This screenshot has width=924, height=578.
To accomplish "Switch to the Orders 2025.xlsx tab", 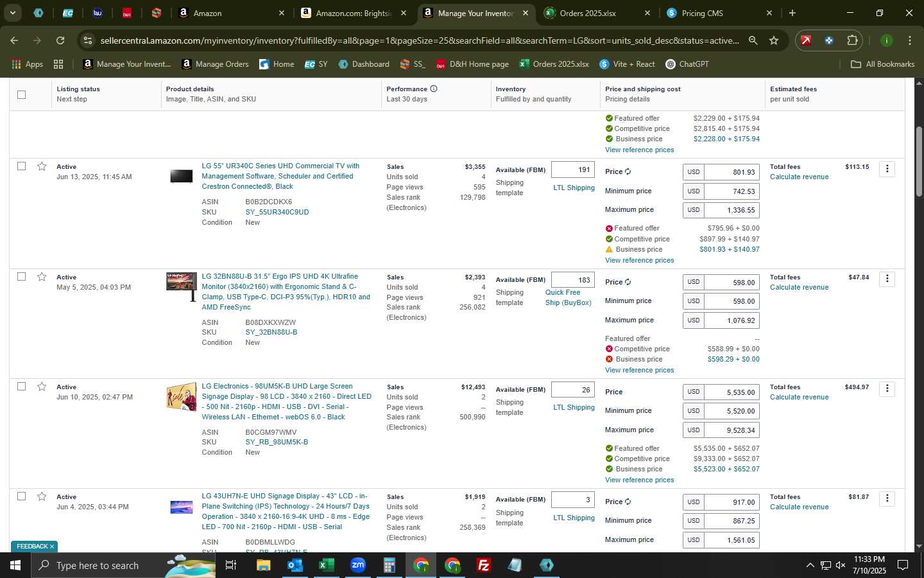I will (597, 13).
